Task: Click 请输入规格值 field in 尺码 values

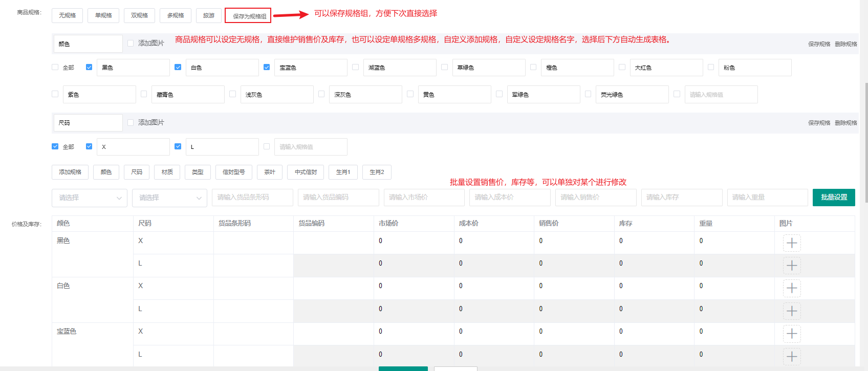Action: 311,147
